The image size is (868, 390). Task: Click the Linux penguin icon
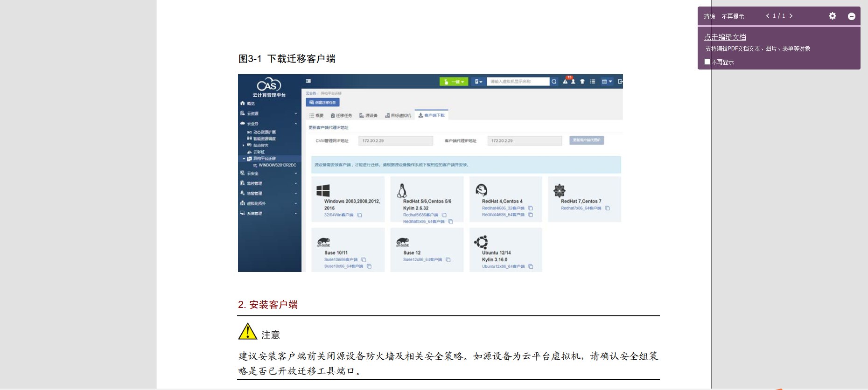tap(402, 190)
